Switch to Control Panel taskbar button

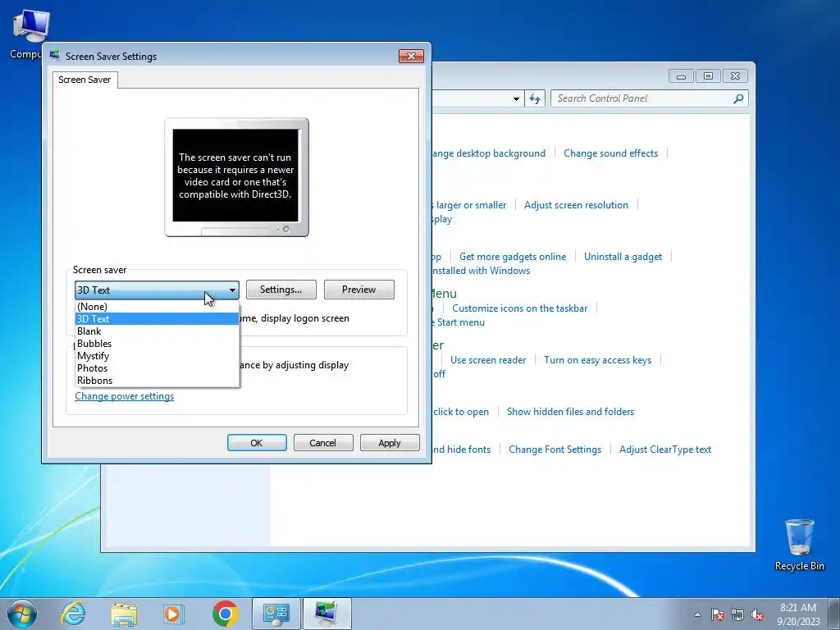[276, 614]
